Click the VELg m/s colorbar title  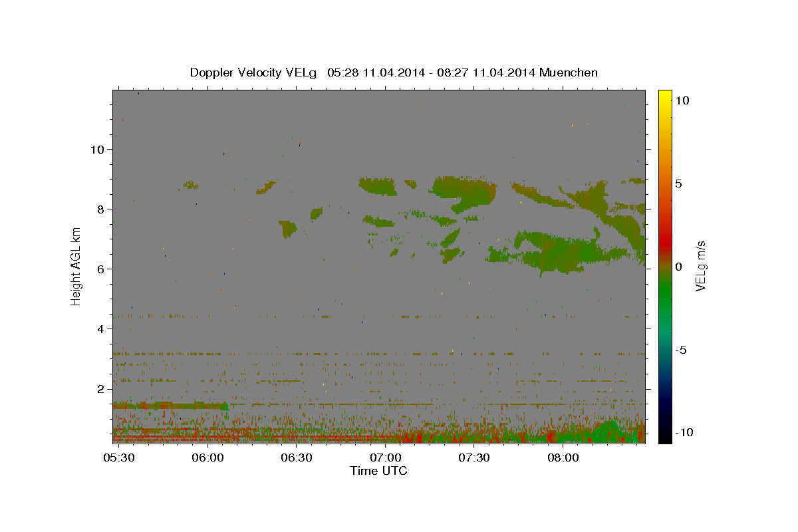pyautogui.click(x=701, y=266)
